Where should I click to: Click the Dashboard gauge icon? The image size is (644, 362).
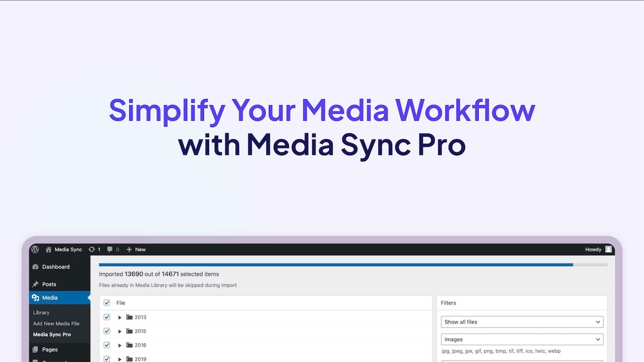click(35, 267)
